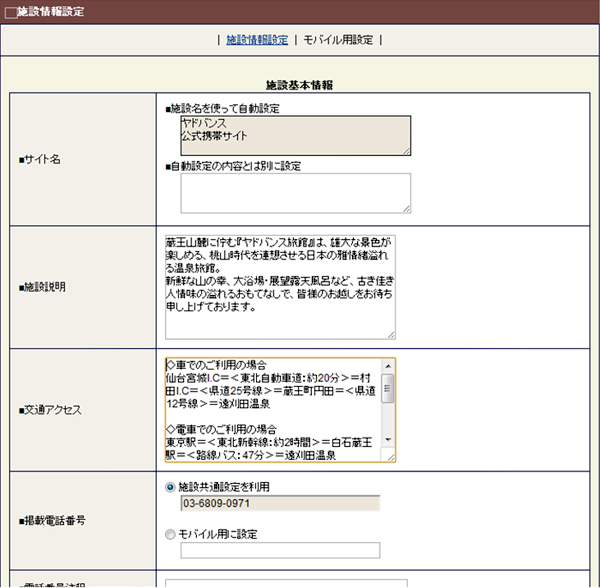The image size is (600, 588).
Task: Click ■自動設定の内容とは別に設定 label text
Action: coord(233,166)
